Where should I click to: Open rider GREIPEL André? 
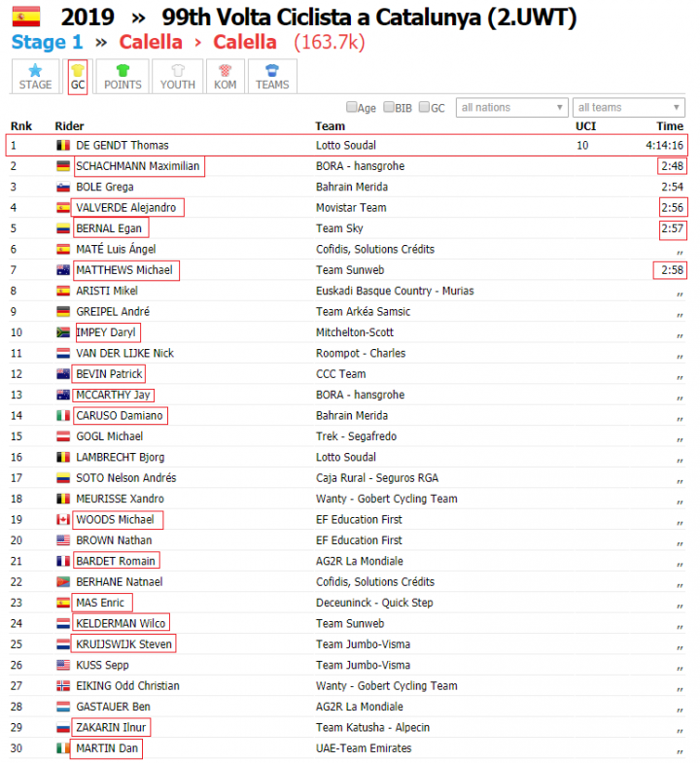click(x=113, y=312)
